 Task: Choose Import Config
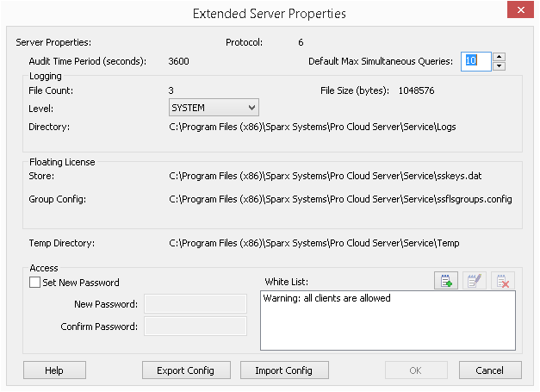coord(283,370)
